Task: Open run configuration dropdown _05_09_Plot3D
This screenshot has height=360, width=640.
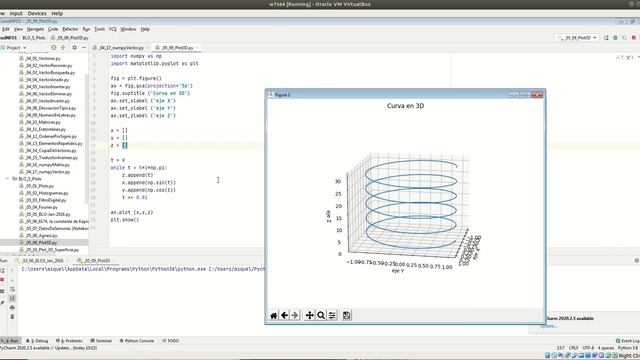Action: point(577,38)
